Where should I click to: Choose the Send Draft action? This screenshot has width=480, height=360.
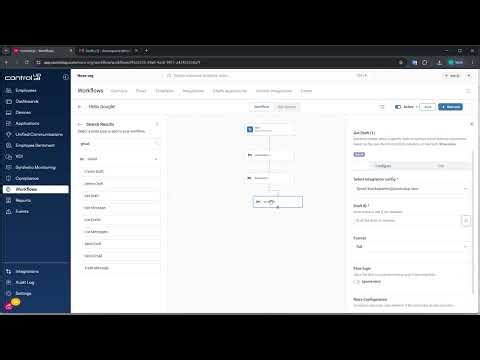coord(121,244)
